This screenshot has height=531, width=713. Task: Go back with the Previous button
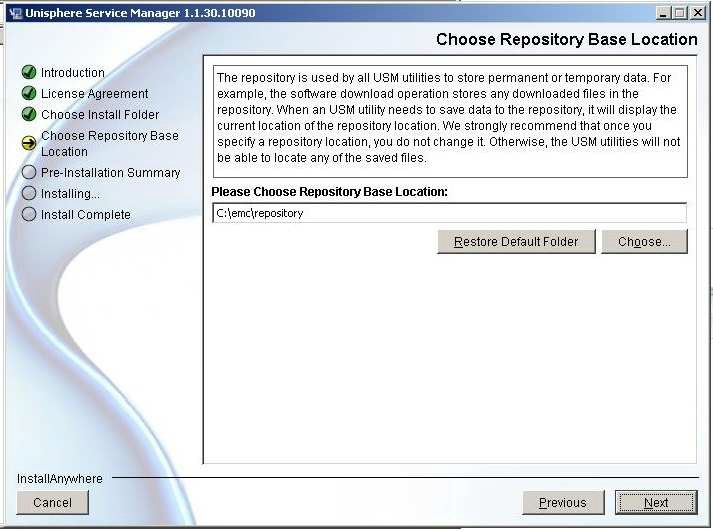click(563, 502)
